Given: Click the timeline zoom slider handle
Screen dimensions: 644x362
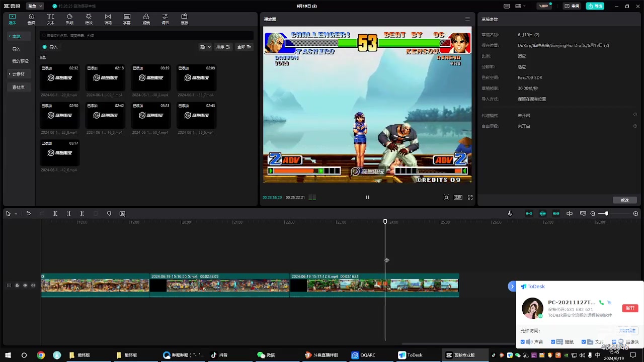Looking at the screenshot, I should point(607,214).
